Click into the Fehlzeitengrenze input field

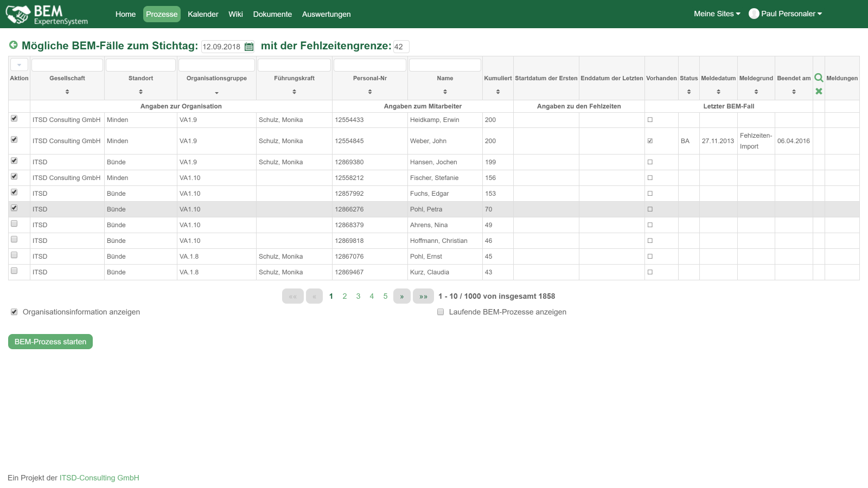(x=401, y=47)
